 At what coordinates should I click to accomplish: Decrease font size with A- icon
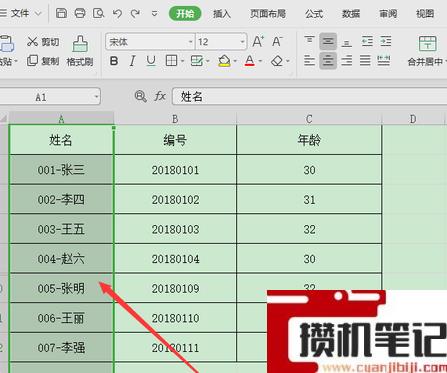[x=277, y=42]
